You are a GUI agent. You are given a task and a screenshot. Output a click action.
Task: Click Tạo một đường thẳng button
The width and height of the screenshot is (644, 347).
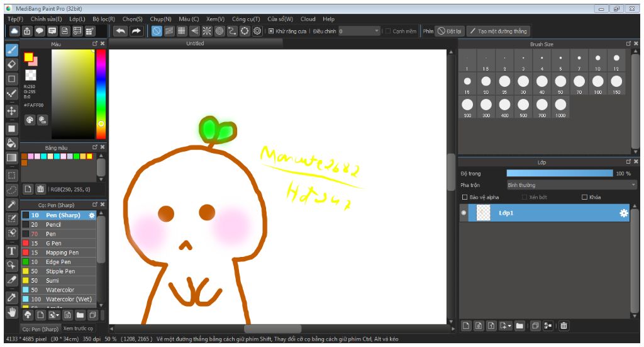point(498,31)
